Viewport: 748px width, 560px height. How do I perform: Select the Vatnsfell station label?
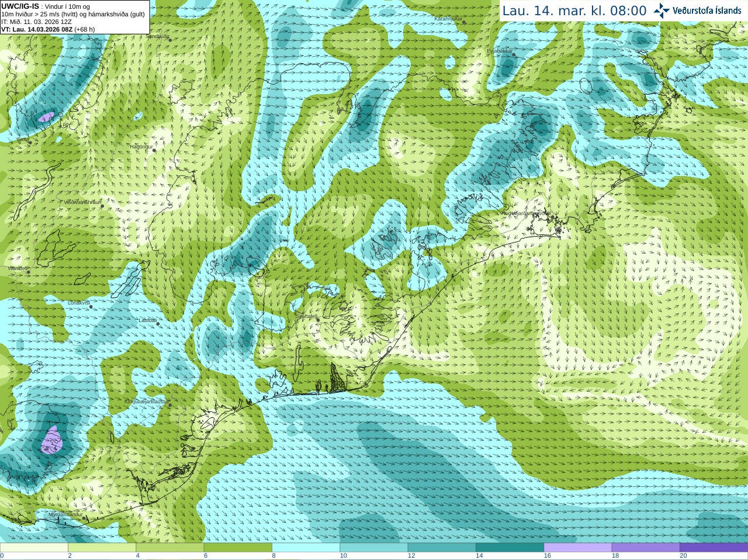[18, 268]
